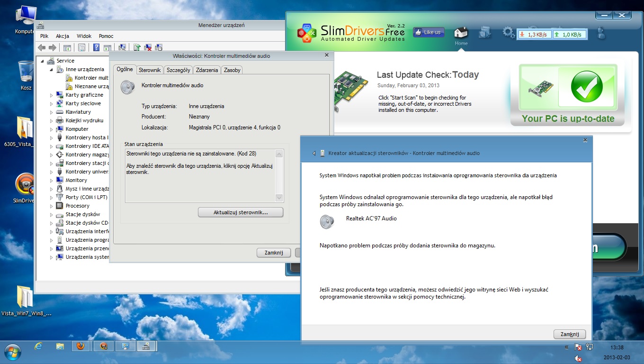This screenshot has width=644, height=364.
Task: Click the muted volume tray icon
Action: pos(578,358)
